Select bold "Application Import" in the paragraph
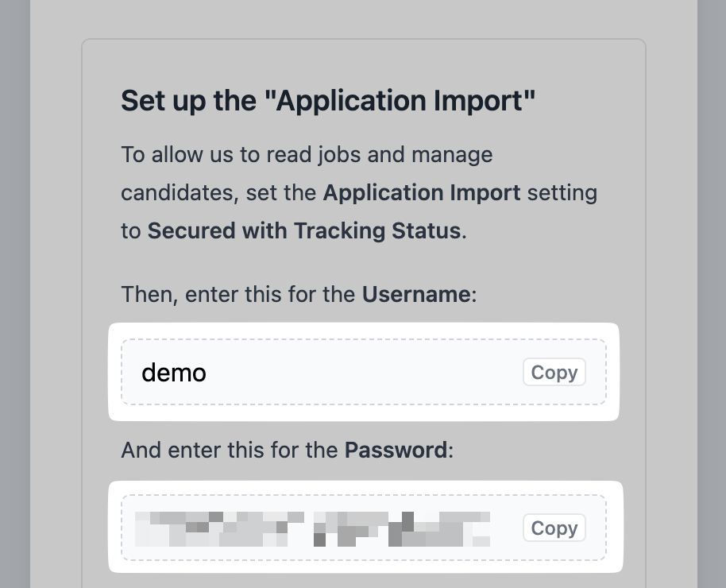This screenshot has height=588, width=726. click(x=422, y=192)
